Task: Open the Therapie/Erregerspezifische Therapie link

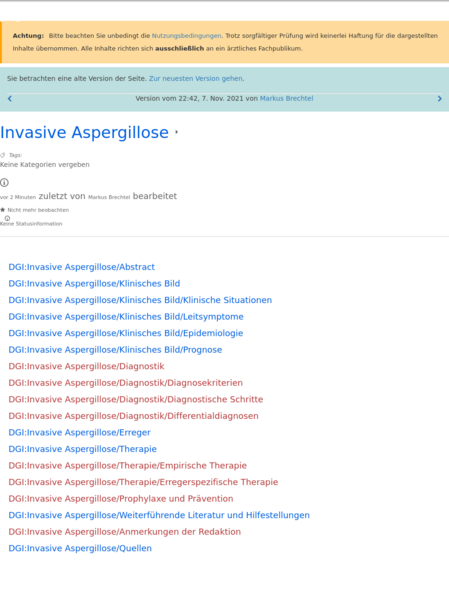Action: (x=143, y=482)
